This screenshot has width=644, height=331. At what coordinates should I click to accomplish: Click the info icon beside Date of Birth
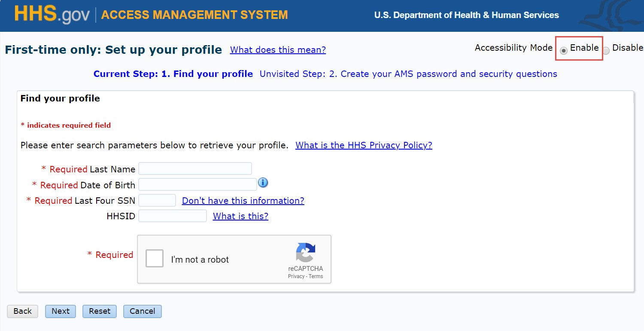(x=263, y=183)
